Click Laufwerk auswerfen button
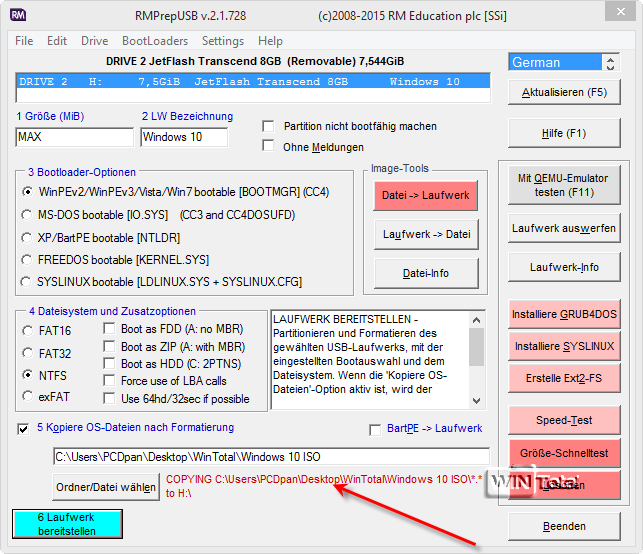This screenshot has width=643, height=554. [564, 228]
